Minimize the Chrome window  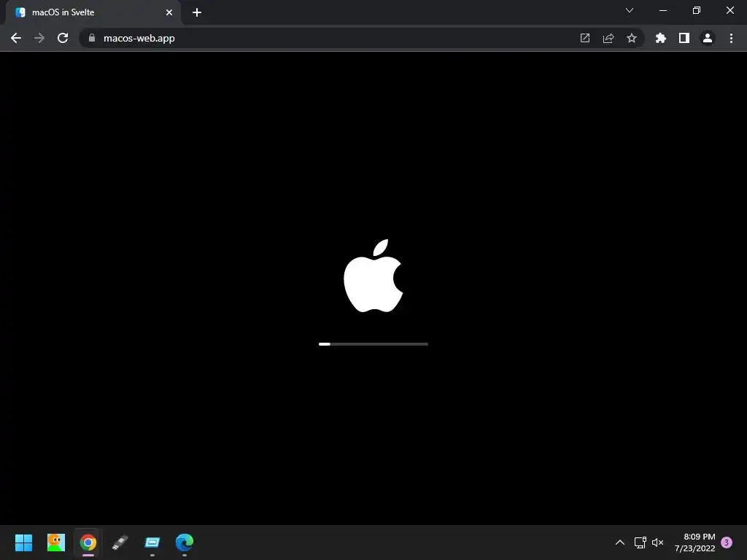point(663,10)
